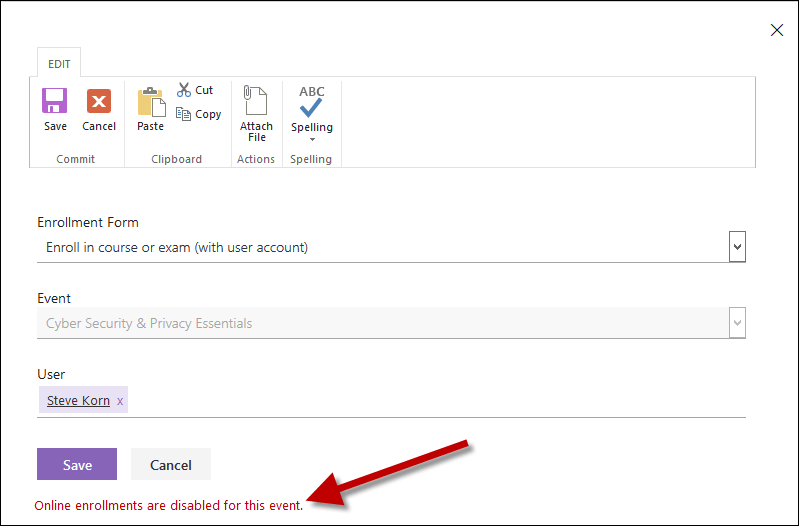Viewport: 799px width, 526px height.
Task: Click the Save floppy disk ribbon icon
Action: (55, 100)
